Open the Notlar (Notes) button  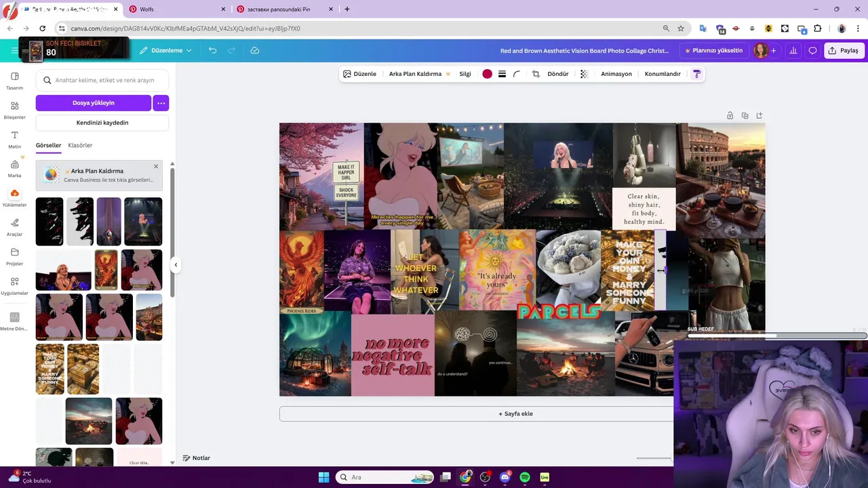(197, 458)
